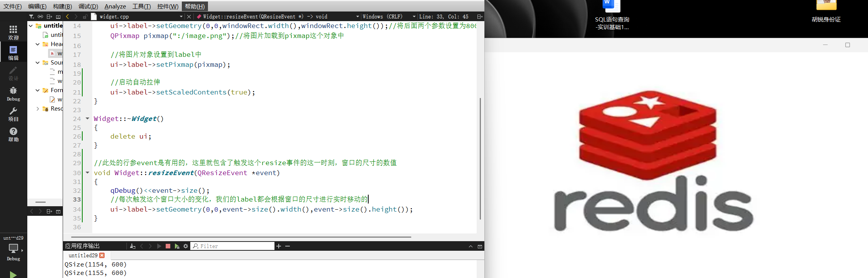Image resolution: width=868 pixels, height=278 pixels.
Task: Split the project sidebar panel at the top
Action: (49, 17)
